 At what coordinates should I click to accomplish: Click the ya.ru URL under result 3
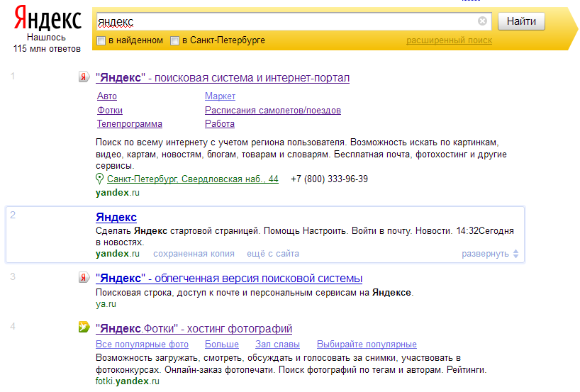(x=106, y=304)
